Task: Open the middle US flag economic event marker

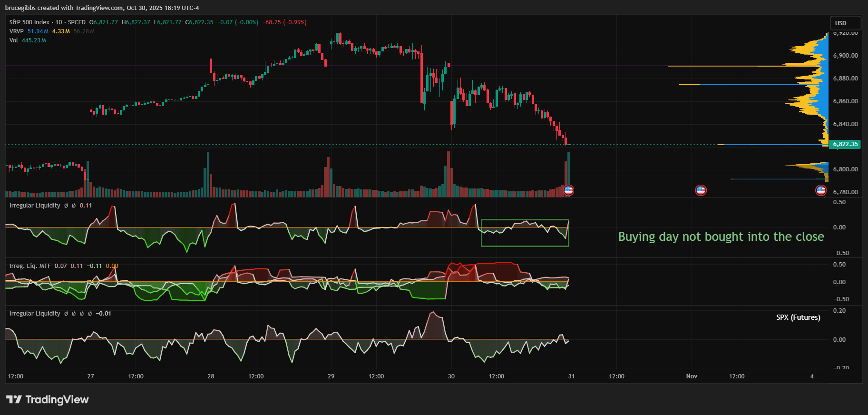Action: tap(701, 190)
